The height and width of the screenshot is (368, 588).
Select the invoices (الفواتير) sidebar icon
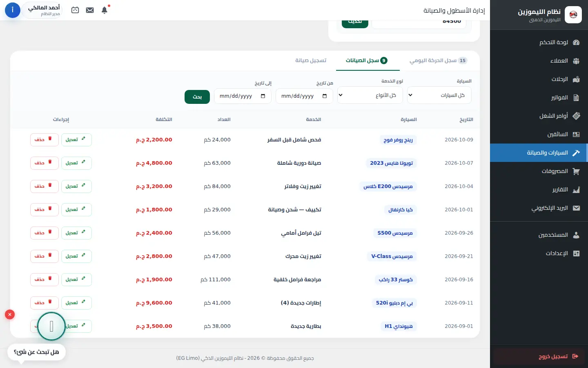tap(576, 98)
